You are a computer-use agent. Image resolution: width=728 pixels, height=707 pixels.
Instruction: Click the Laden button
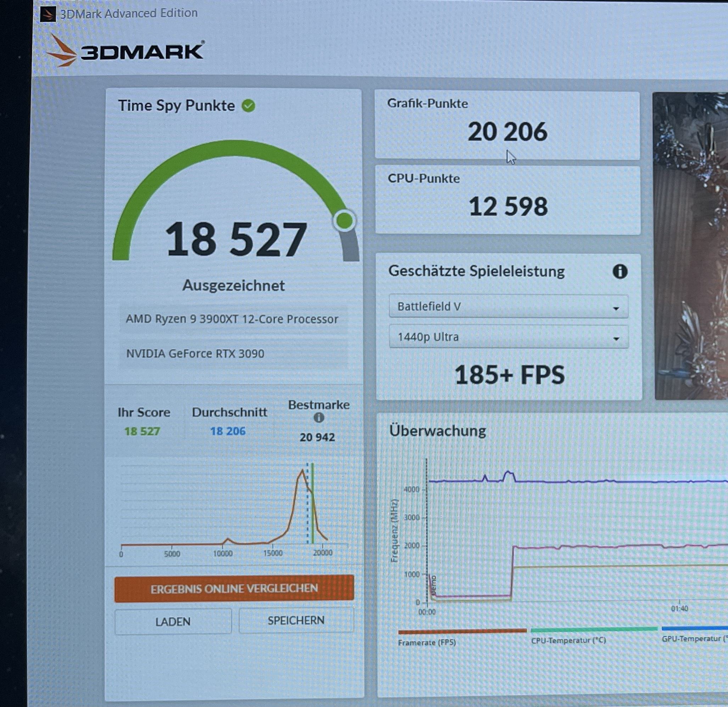173,621
